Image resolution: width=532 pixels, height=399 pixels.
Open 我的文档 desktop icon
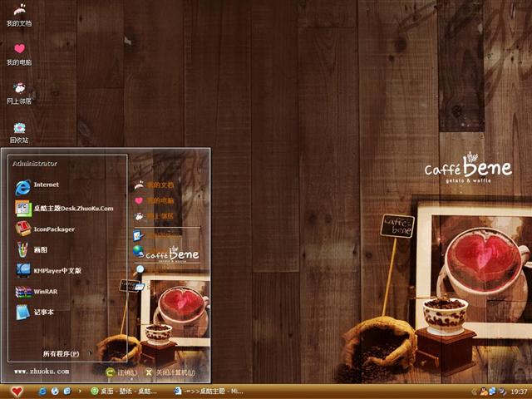pyautogui.click(x=19, y=15)
